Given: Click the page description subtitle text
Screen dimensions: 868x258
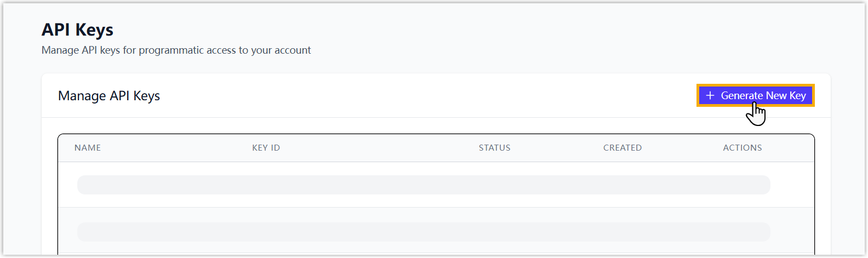Looking at the screenshot, I should (x=176, y=50).
